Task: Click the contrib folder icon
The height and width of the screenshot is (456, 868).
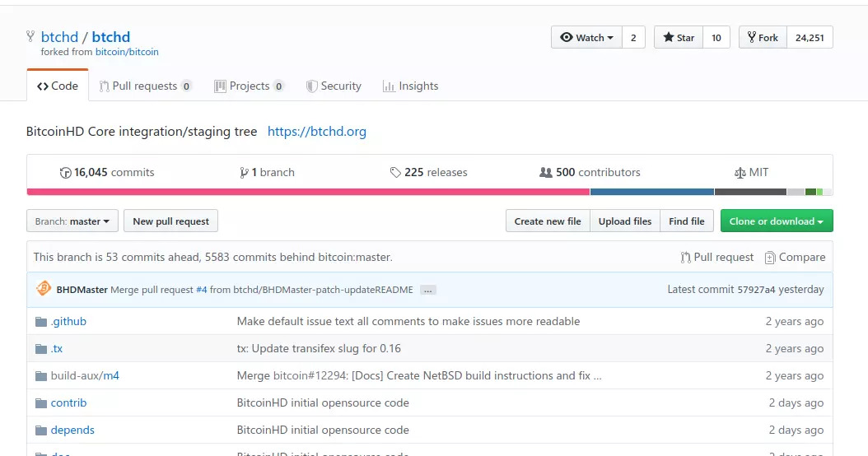Action: tap(41, 402)
